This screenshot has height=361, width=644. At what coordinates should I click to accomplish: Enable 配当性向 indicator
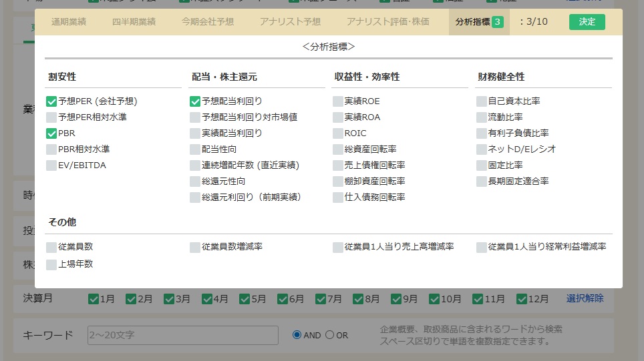(195, 149)
